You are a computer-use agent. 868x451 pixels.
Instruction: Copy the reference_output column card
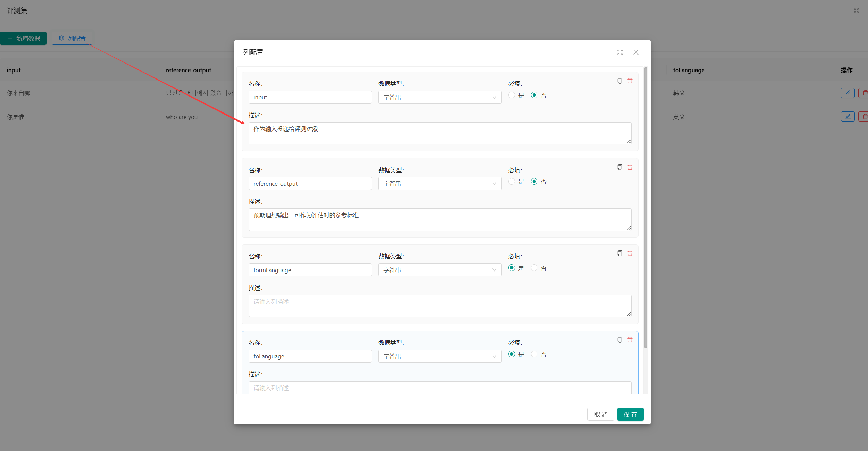619,167
